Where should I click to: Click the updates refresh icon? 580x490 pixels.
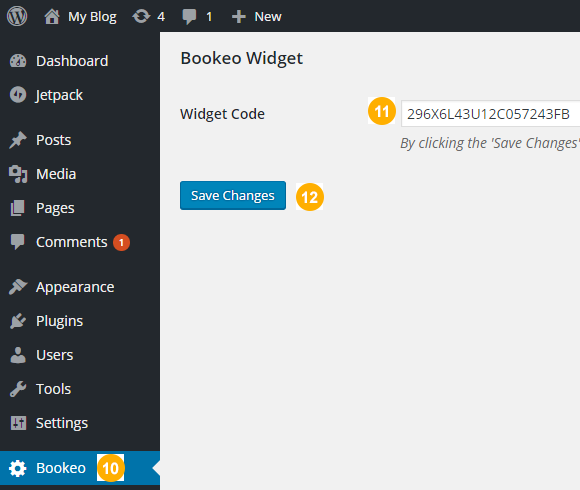click(141, 16)
